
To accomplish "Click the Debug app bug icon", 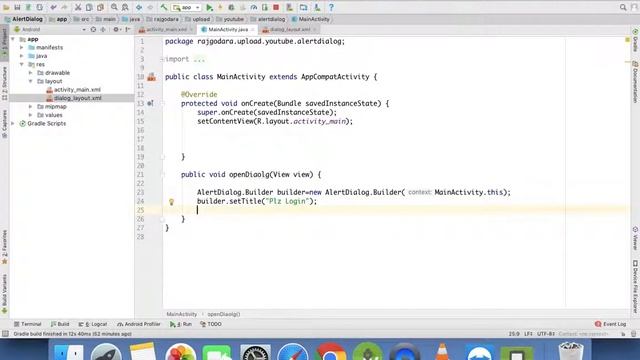I will (x=231, y=7).
